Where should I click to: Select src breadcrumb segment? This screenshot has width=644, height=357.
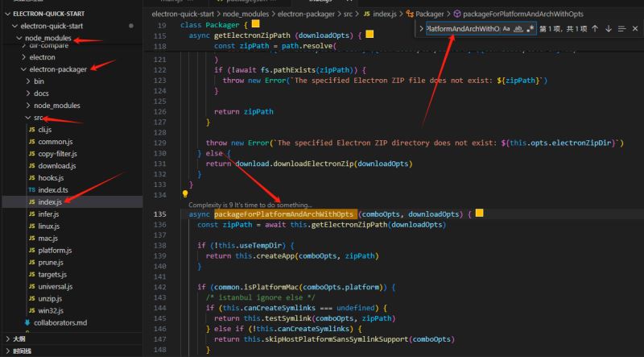coord(348,14)
